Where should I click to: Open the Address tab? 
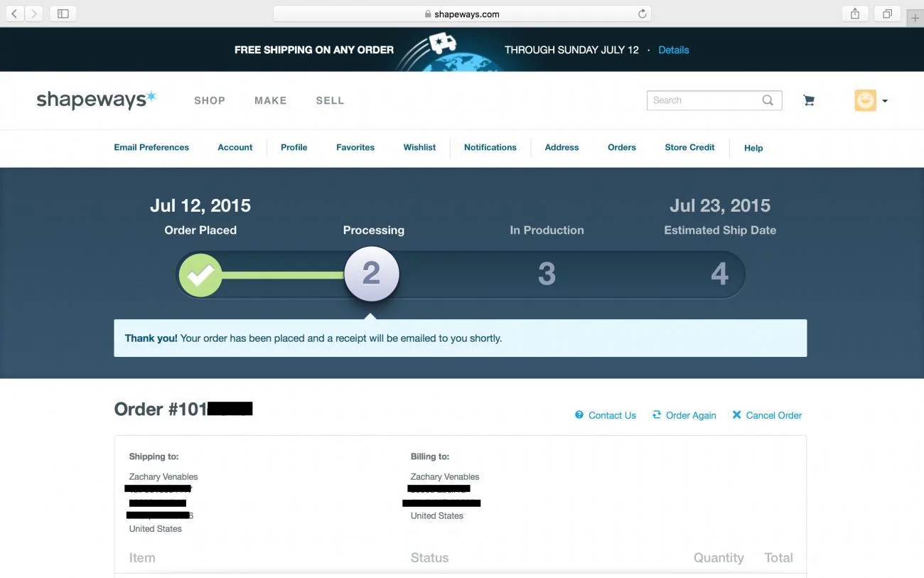pos(562,147)
